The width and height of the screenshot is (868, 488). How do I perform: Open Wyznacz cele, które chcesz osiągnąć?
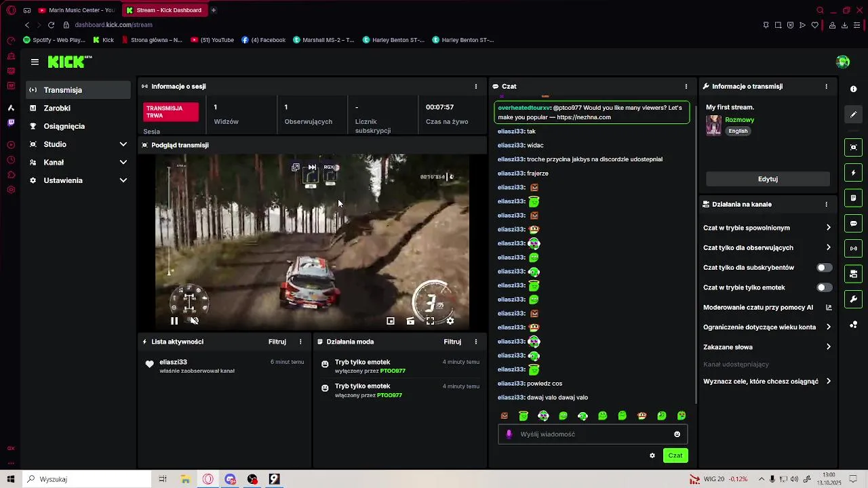(x=767, y=382)
